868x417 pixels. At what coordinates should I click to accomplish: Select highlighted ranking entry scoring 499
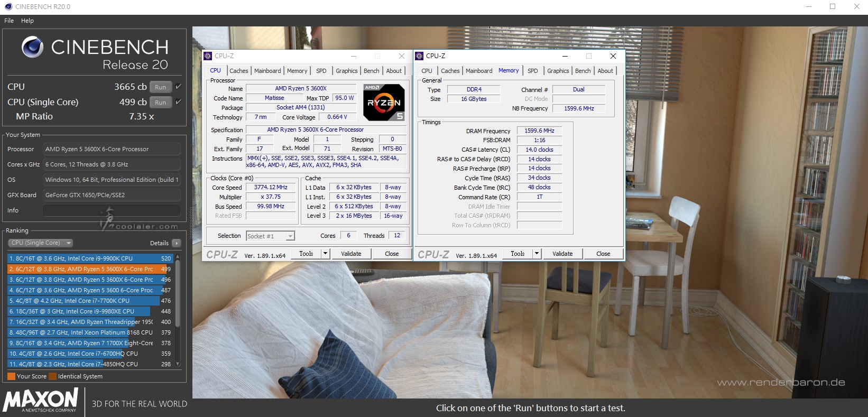tap(90, 269)
